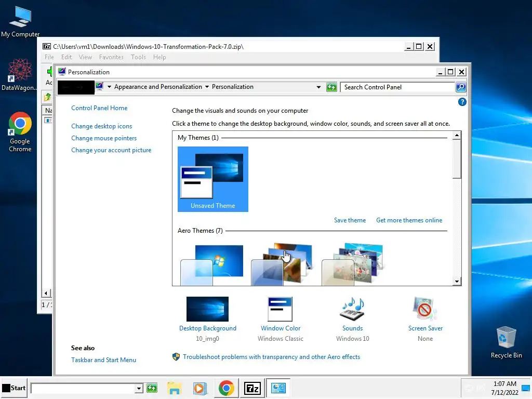
Task: Open the taskbar address combo box dropdown
Action: pos(138,388)
